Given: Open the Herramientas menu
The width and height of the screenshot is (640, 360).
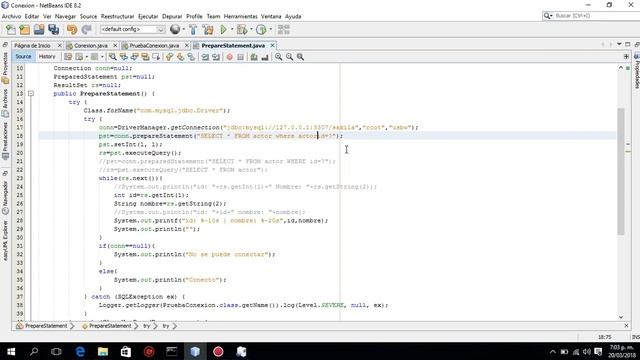Looking at the screenshot, I should click(240, 16).
